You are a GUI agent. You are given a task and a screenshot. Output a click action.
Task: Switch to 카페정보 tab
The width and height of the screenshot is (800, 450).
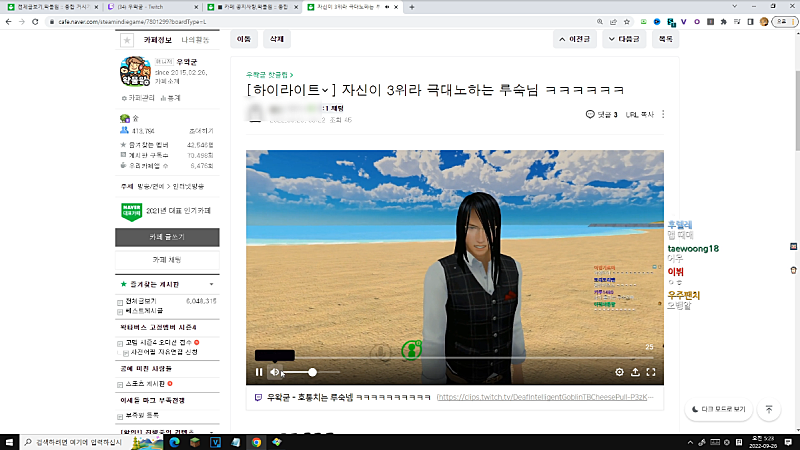158,40
